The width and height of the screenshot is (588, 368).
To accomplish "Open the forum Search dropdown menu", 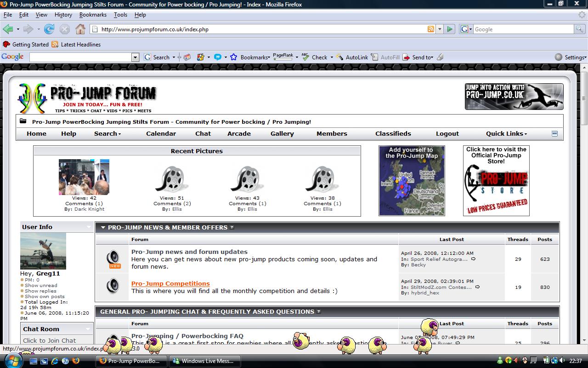I will click(107, 133).
